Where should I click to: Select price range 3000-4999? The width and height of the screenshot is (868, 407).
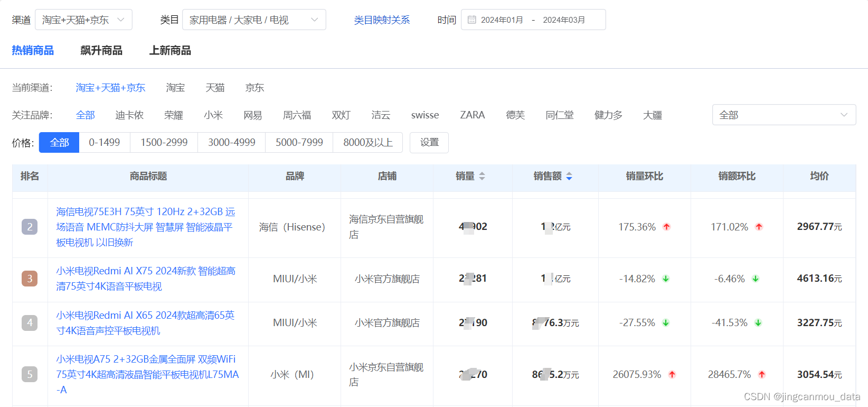click(x=232, y=143)
